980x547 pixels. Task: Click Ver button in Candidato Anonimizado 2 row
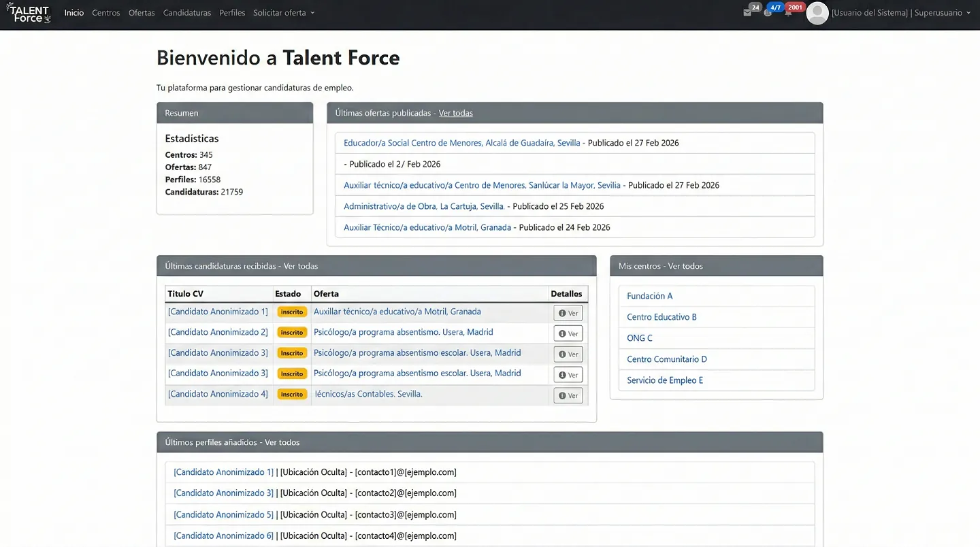pos(568,334)
